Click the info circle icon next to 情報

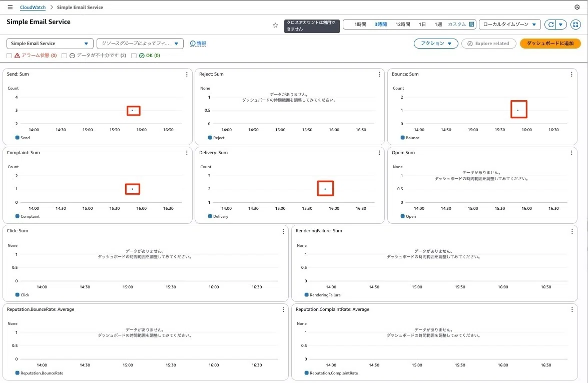click(x=193, y=44)
